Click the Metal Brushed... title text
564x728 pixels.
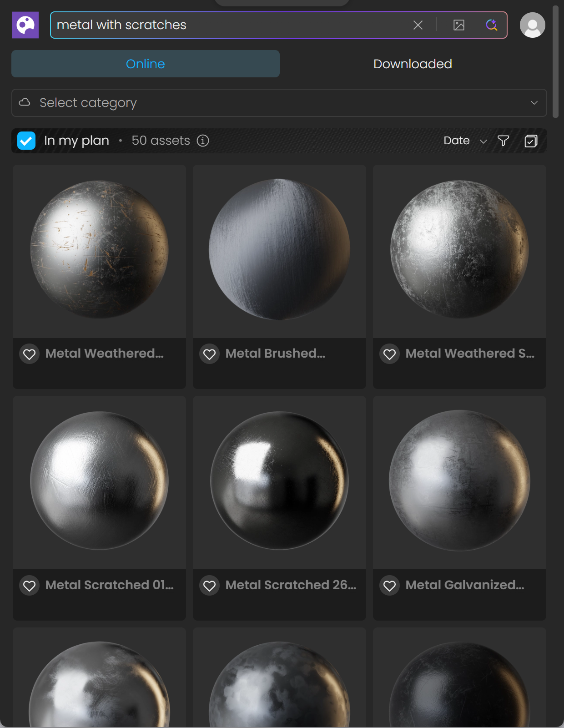click(276, 354)
